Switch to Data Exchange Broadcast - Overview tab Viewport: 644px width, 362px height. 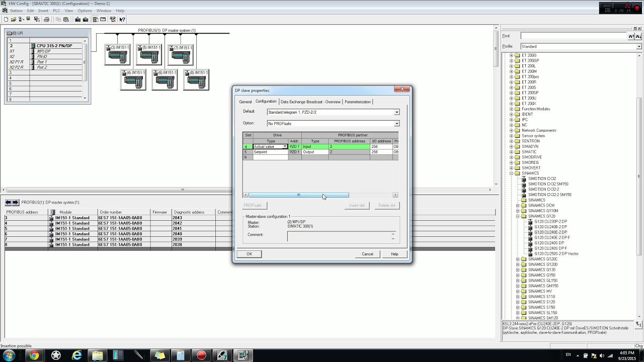point(310,102)
